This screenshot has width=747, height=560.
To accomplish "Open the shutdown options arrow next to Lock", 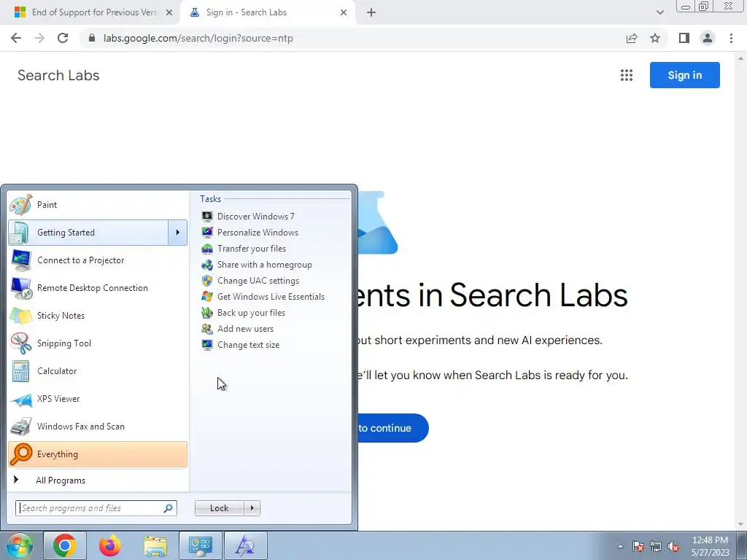I will [252, 508].
